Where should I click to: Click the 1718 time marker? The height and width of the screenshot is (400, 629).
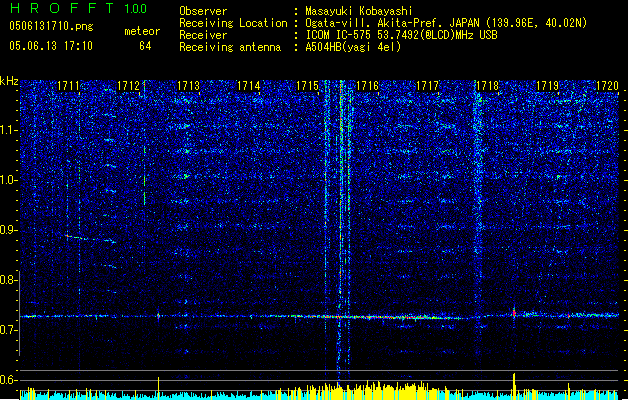coord(487,86)
